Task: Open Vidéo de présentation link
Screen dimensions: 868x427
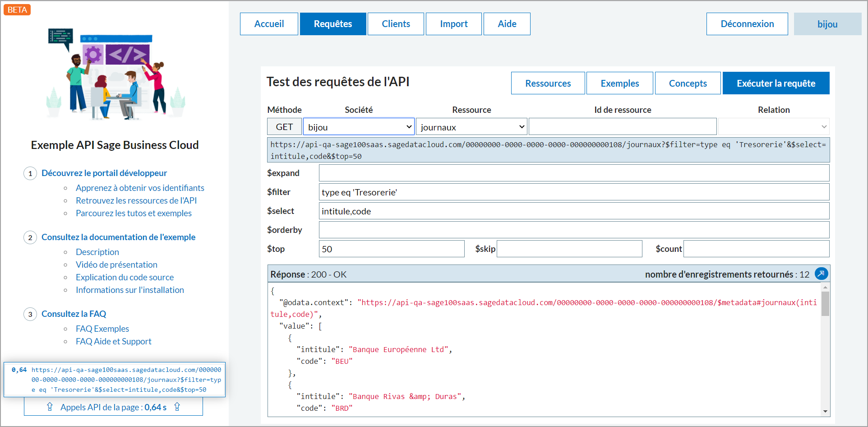Action: click(x=116, y=265)
